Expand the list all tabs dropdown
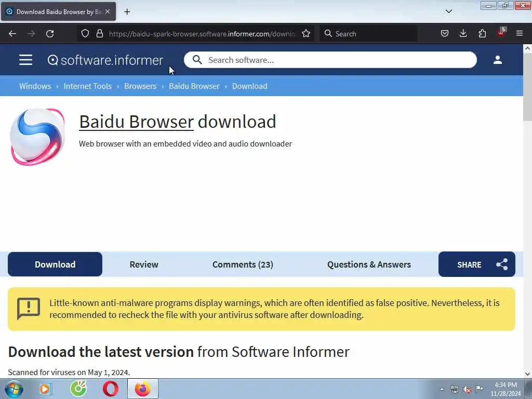 click(x=448, y=11)
